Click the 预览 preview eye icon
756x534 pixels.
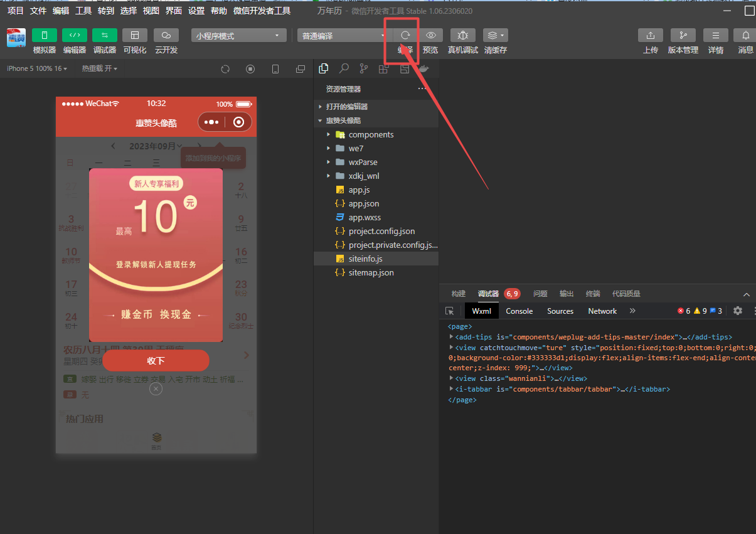pos(430,35)
